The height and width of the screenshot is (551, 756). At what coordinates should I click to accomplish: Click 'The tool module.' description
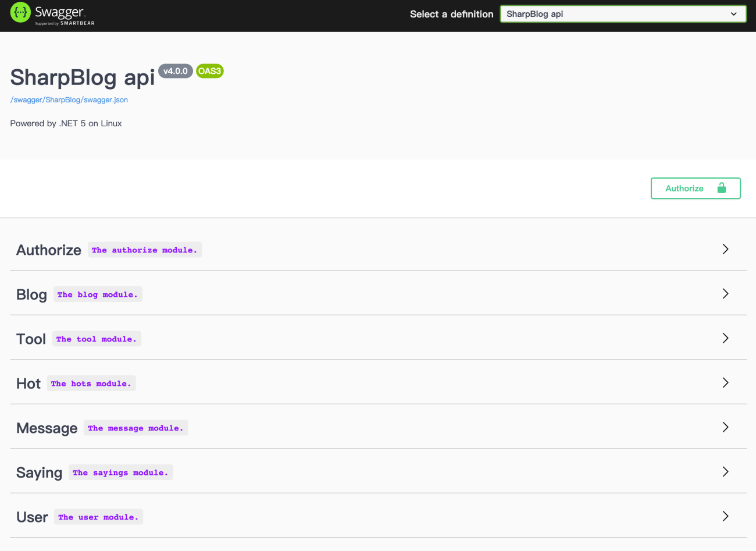97,339
